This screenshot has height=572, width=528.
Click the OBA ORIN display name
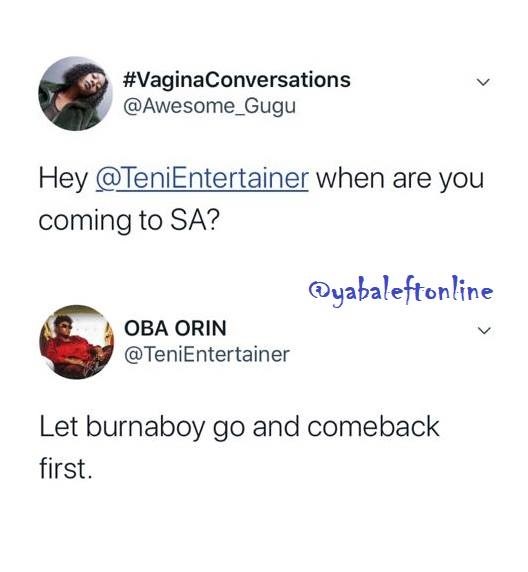coord(175,328)
